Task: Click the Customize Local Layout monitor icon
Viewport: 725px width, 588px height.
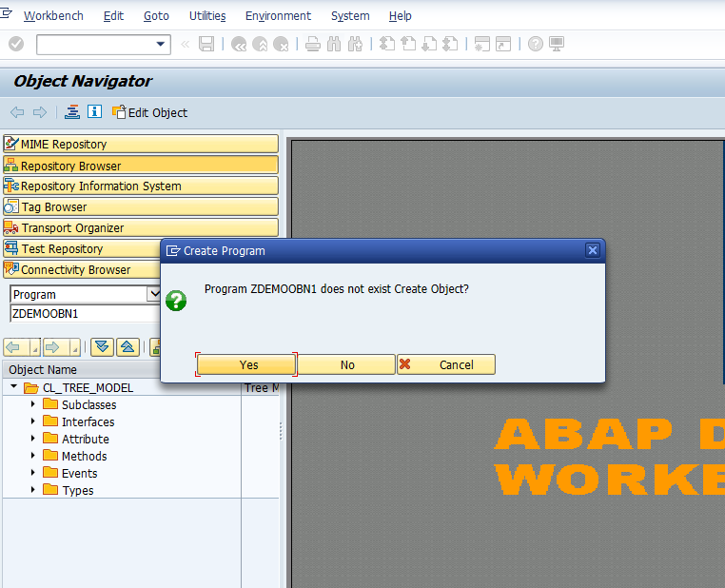Action: pyautogui.click(x=557, y=44)
